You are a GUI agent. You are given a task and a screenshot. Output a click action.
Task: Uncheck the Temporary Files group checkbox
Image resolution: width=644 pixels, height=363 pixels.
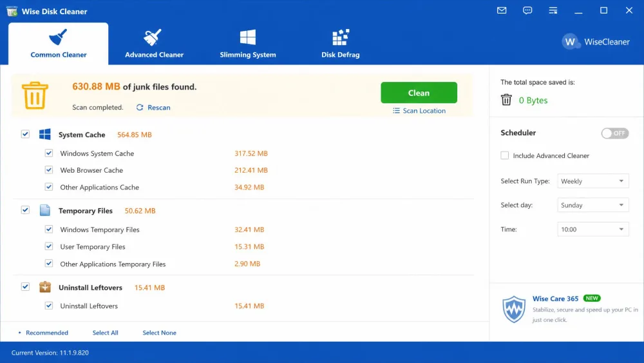click(25, 210)
